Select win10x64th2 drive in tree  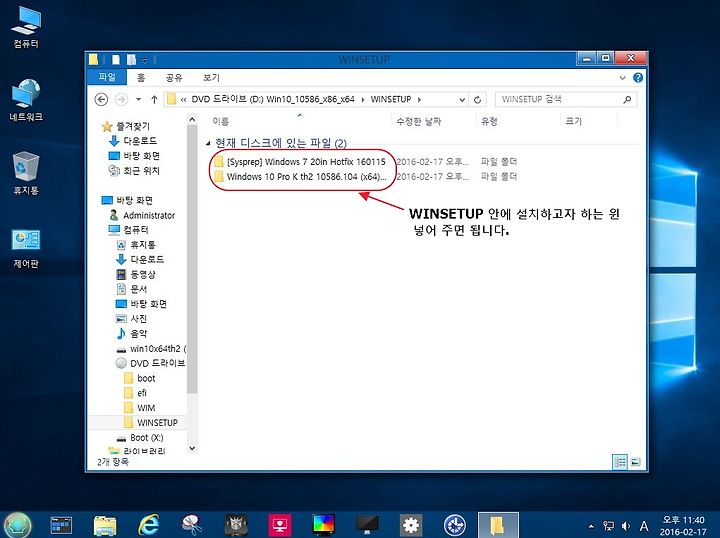[151, 348]
